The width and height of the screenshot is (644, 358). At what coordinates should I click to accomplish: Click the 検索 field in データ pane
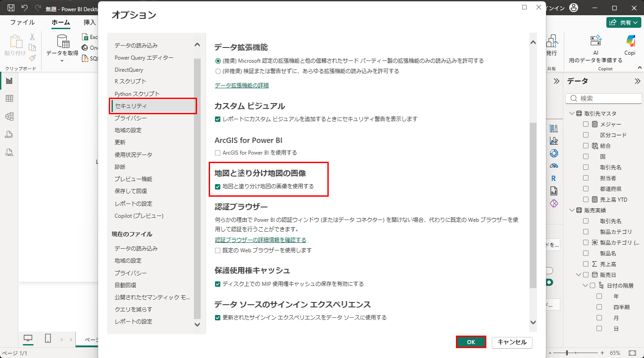604,99
